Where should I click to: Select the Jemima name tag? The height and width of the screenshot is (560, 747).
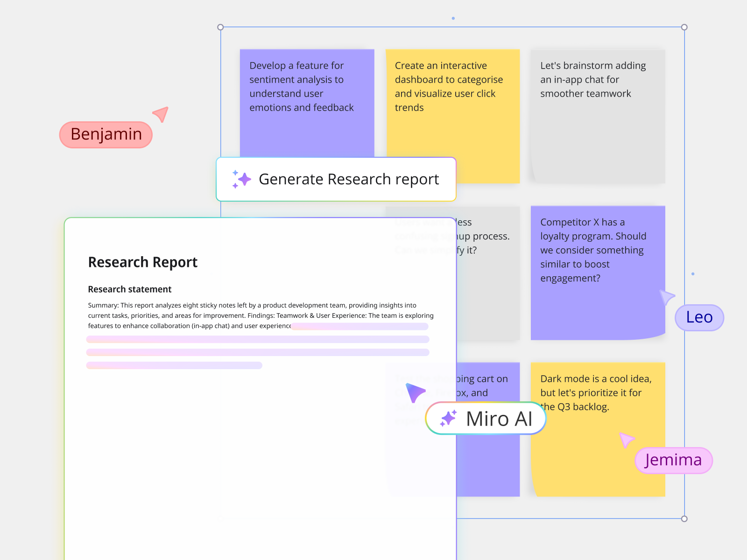[x=674, y=461]
